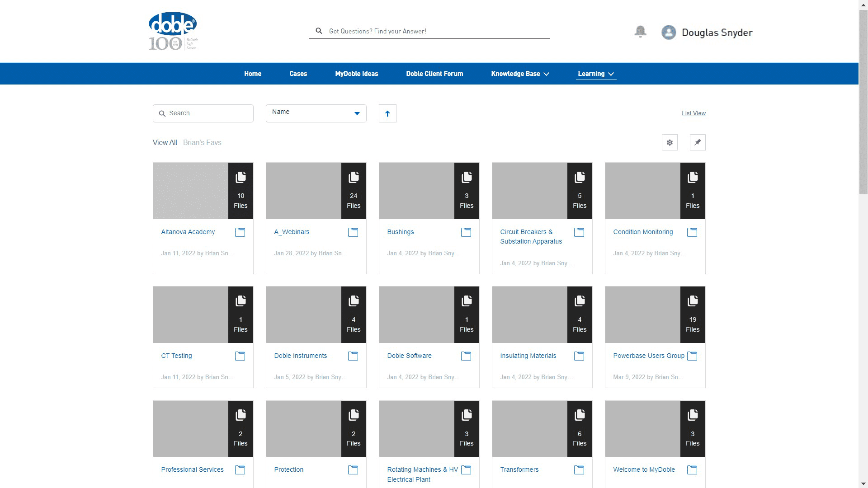
Task: Switch to List View
Action: (693, 113)
